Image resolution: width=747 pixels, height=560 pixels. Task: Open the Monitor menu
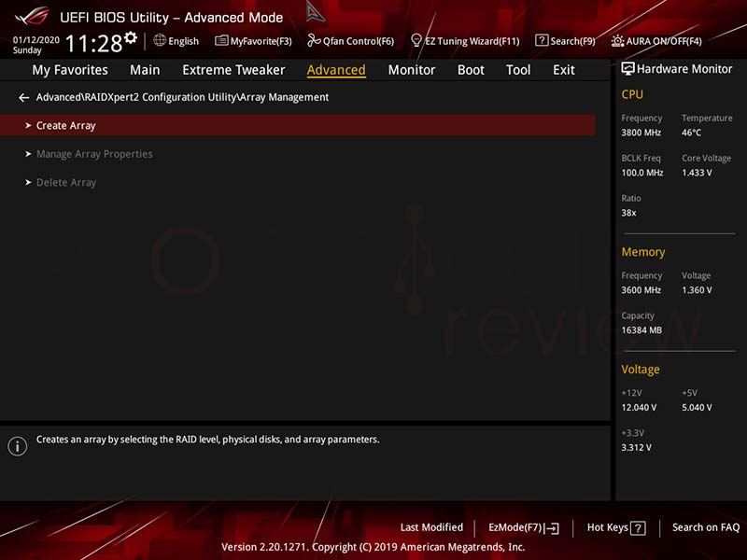[x=411, y=69]
